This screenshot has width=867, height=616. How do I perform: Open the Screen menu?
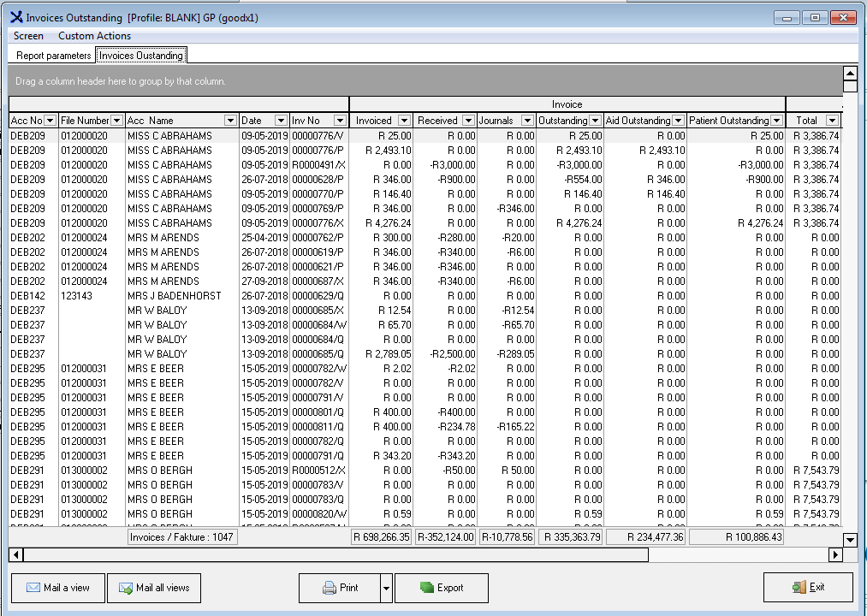tap(28, 36)
